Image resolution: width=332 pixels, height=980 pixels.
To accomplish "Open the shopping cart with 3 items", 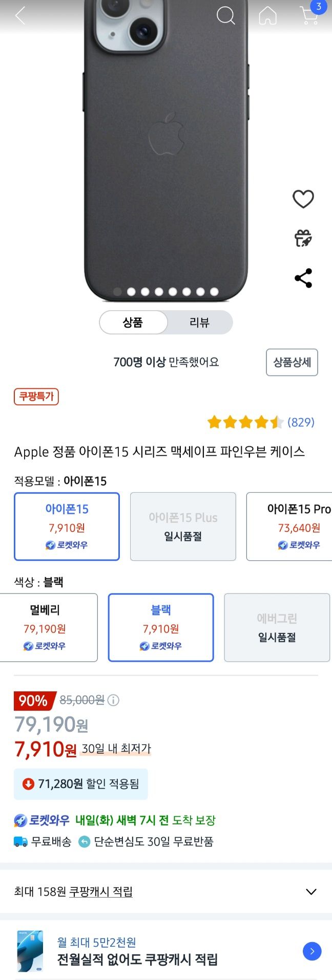I will tap(308, 15).
